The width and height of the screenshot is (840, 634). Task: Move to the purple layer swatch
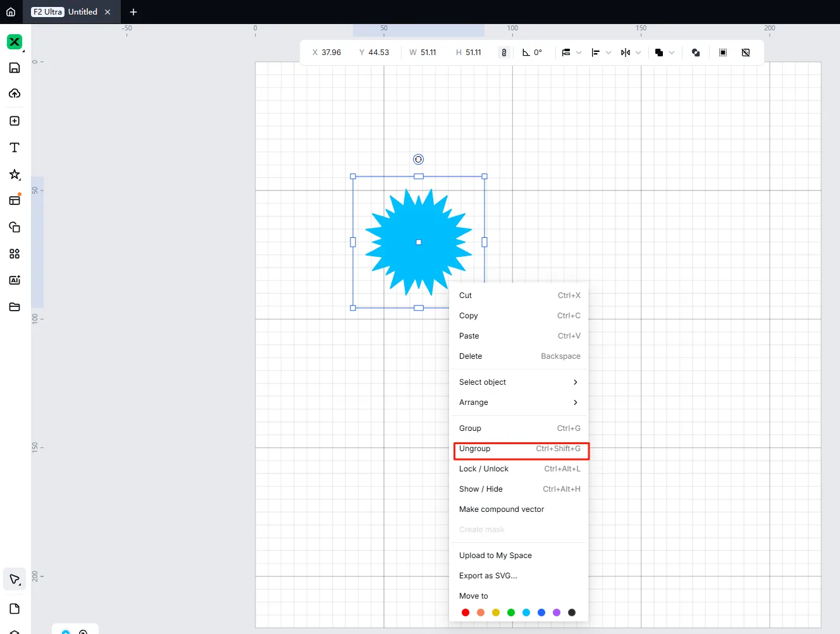click(x=557, y=612)
